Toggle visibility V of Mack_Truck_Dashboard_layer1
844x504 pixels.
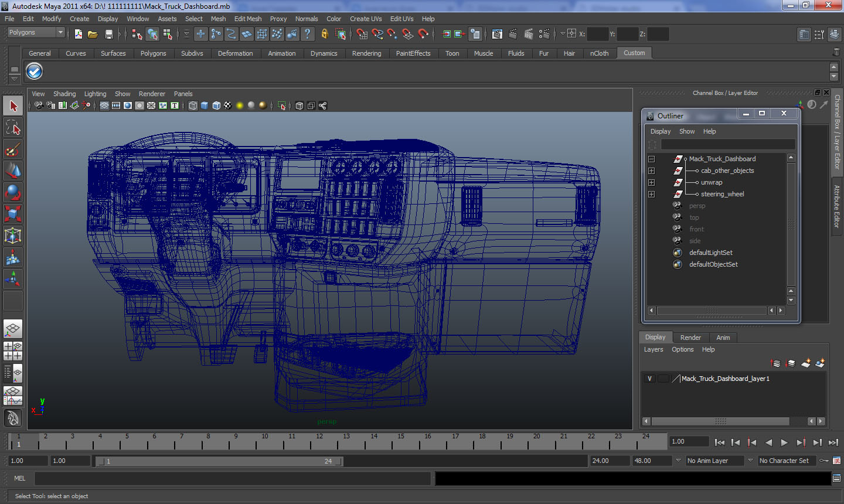[649, 379]
